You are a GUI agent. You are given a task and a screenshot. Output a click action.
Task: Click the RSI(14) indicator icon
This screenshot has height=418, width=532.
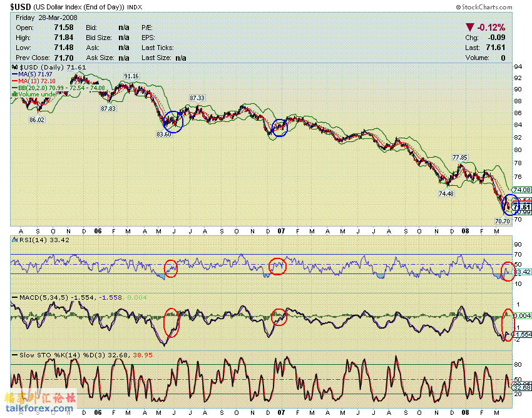point(14,240)
